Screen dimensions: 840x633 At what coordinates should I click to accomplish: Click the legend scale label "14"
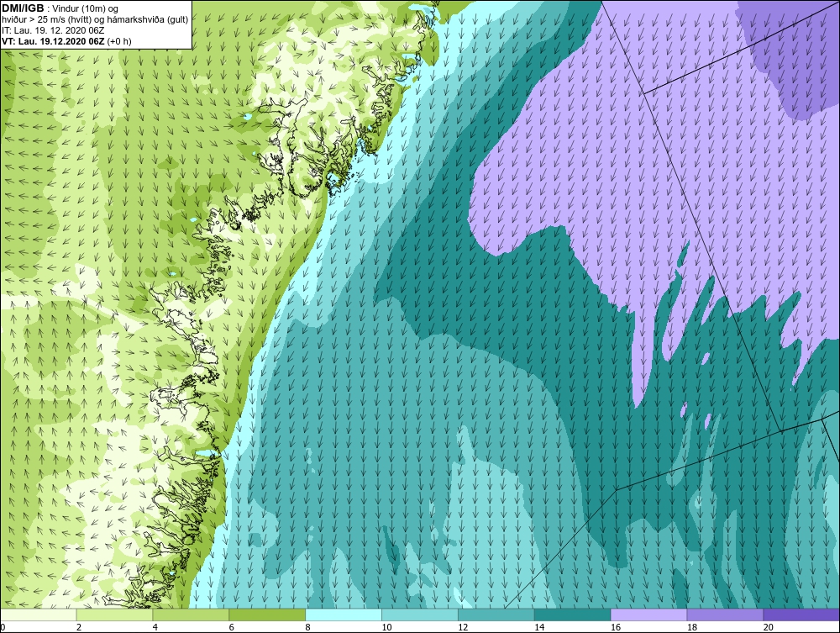539,627
